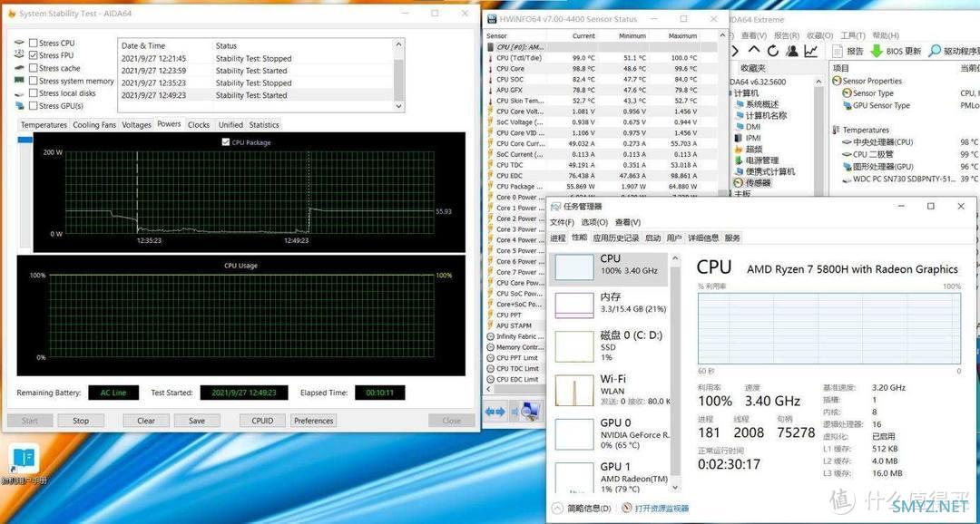Click the Stop button in stability test

coord(82,421)
